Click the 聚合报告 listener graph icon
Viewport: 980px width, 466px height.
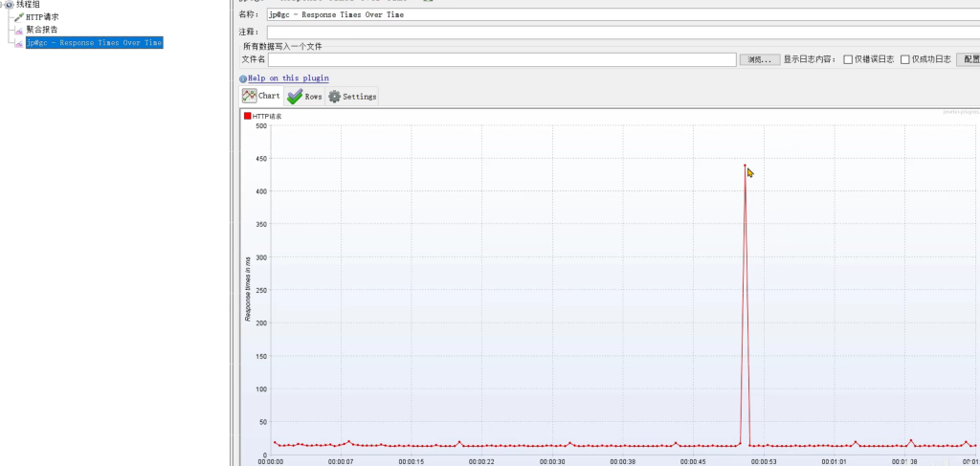point(19,30)
